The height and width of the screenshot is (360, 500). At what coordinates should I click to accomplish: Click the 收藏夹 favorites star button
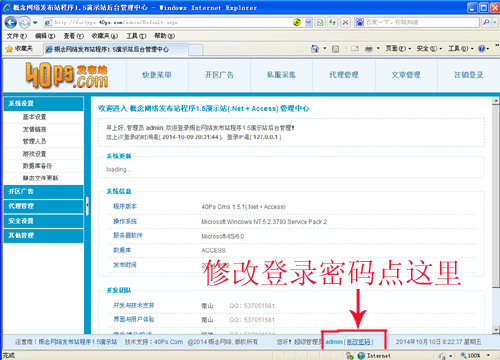click(19, 49)
